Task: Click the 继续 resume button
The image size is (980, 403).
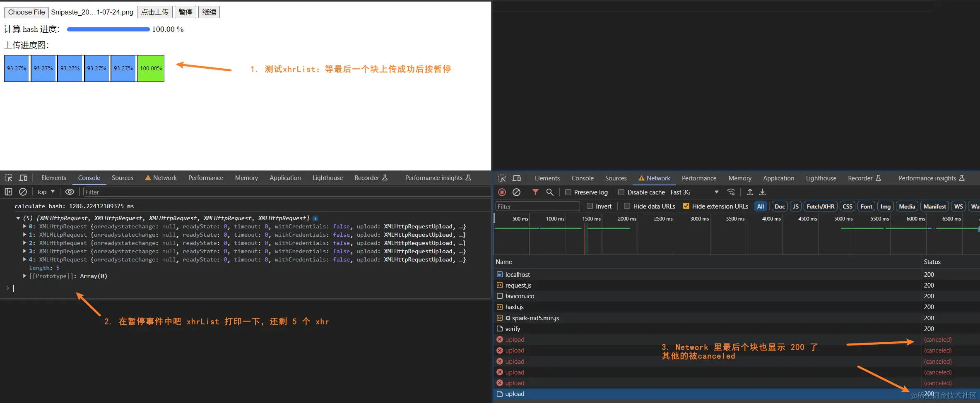Action: pos(209,12)
